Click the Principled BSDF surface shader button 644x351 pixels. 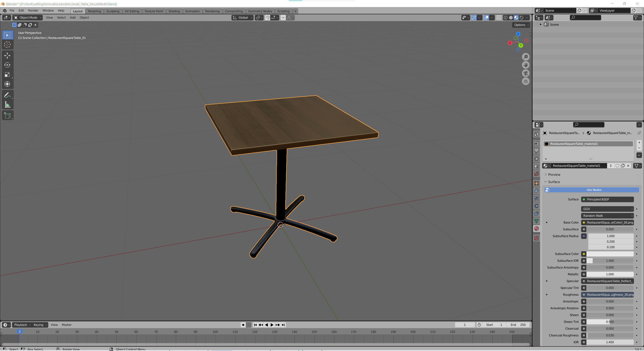(x=607, y=199)
